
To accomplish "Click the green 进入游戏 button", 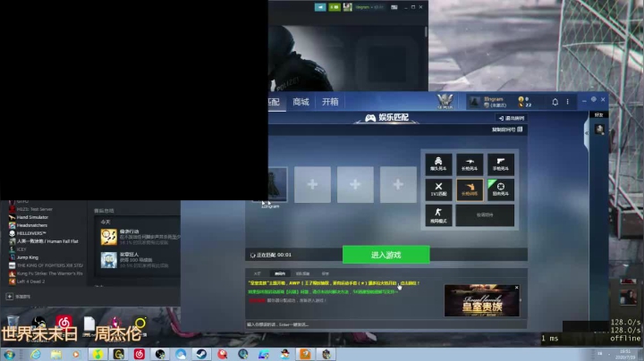I will [x=386, y=255].
